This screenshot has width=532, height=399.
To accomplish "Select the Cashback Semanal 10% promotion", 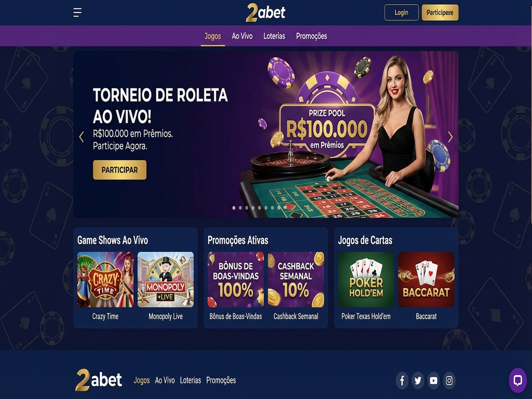I will coord(296,280).
